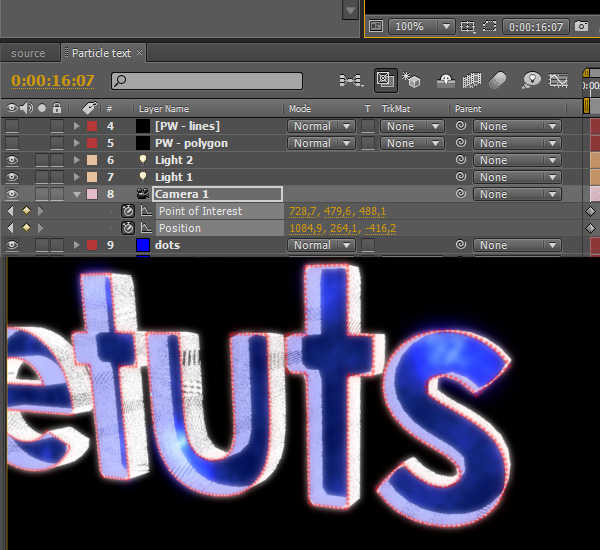
Task: Toggle the region of interest button
Action: (x=489, y=26)
